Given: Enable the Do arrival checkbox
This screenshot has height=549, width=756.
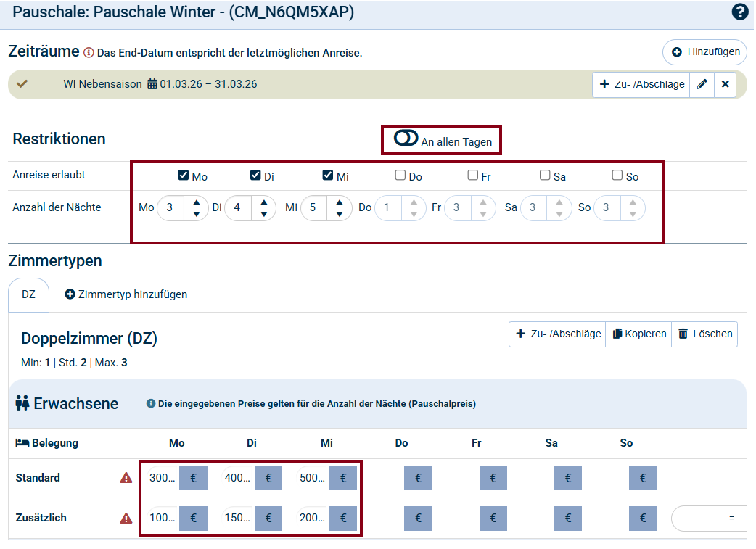Looking at the screenshot, I should pos(400,176).
